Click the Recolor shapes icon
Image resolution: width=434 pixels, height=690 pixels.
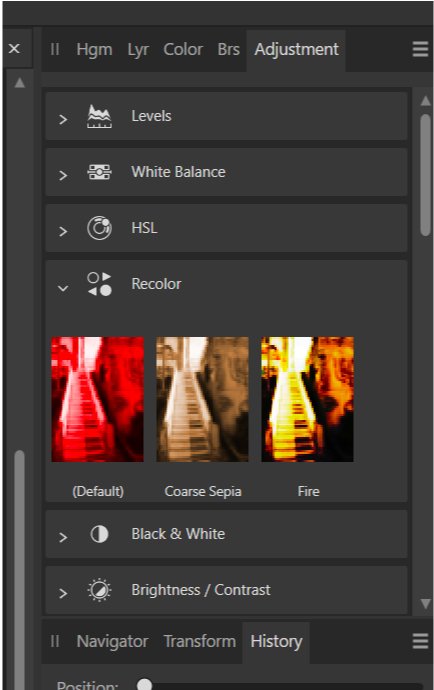tap(99, 284)
